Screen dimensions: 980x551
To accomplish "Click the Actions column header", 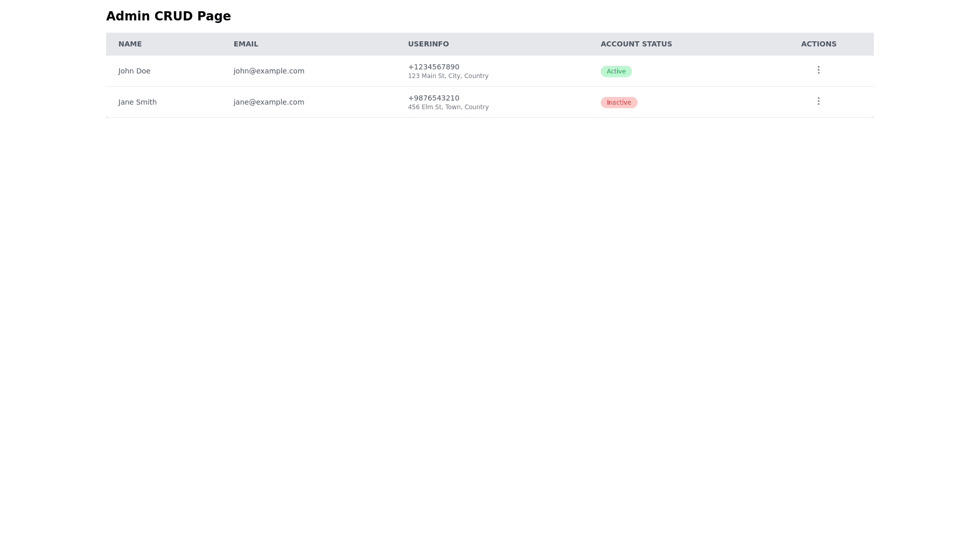I will coord(818,44).
